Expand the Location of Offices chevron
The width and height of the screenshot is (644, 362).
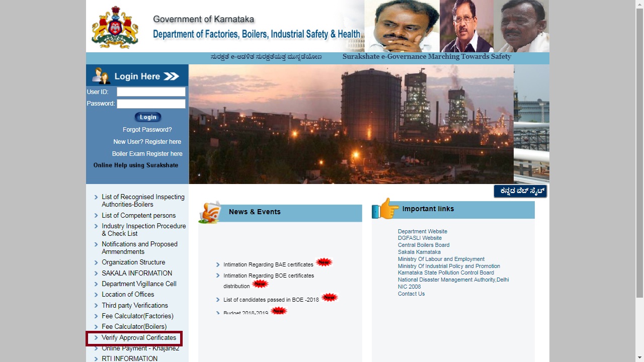point(97,295)
